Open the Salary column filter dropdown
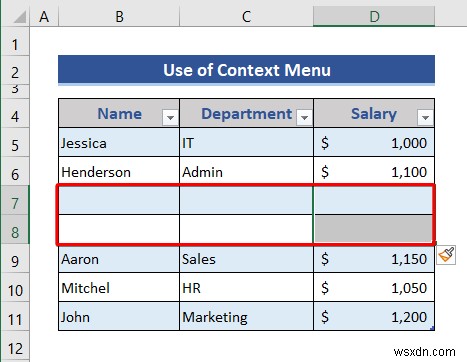 425,117
